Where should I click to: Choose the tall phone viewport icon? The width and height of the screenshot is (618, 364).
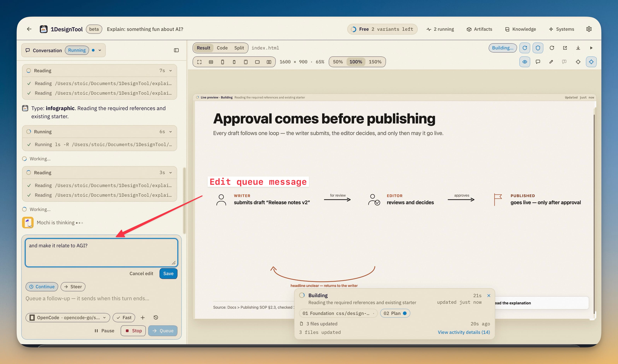(222, 62)
